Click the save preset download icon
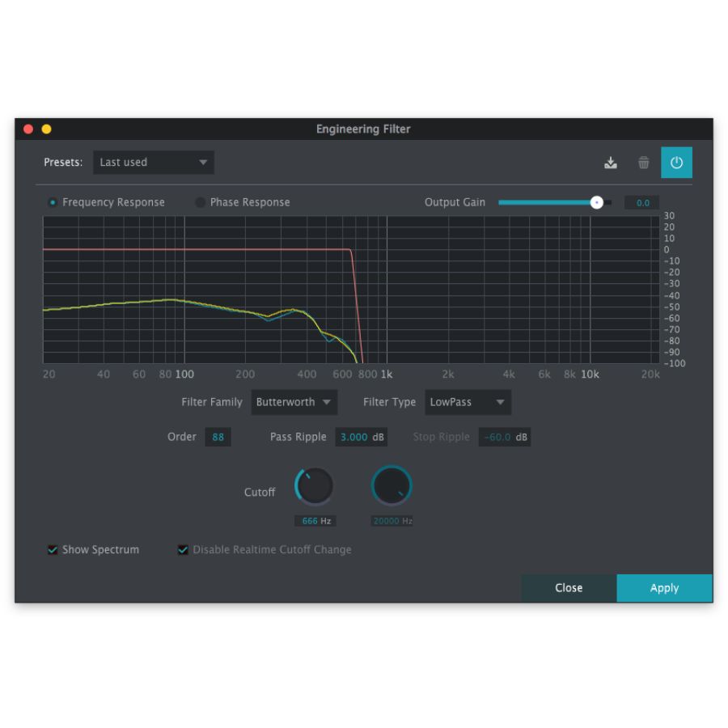This screenshot has height=728, width=728. (611, 163)
